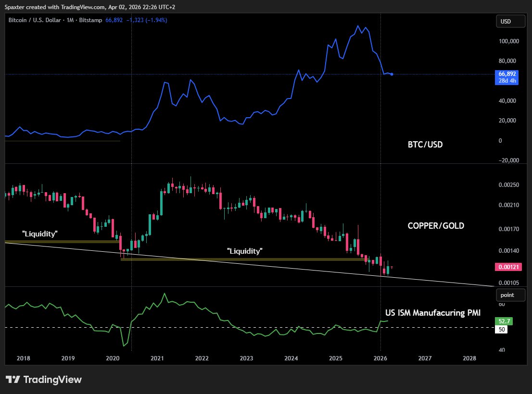Click the 2023 label on time axis

[246, 358]
